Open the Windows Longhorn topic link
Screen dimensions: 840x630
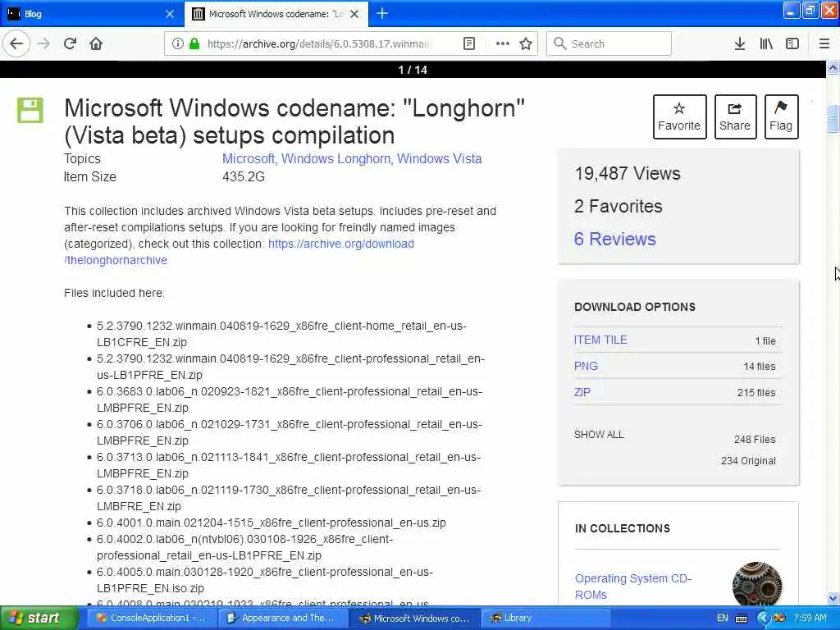click(336, 158)
